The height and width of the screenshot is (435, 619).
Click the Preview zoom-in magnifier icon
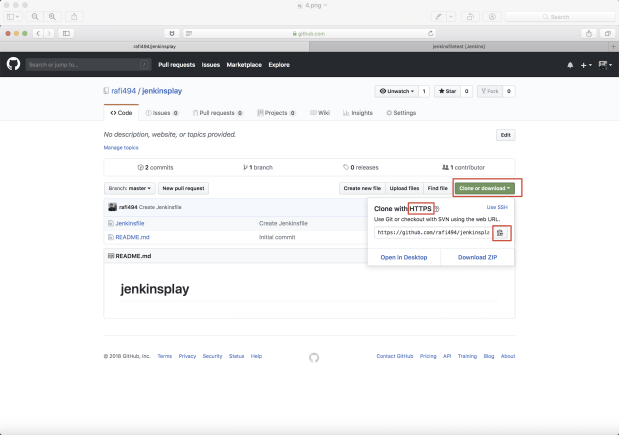click(52, 17)
